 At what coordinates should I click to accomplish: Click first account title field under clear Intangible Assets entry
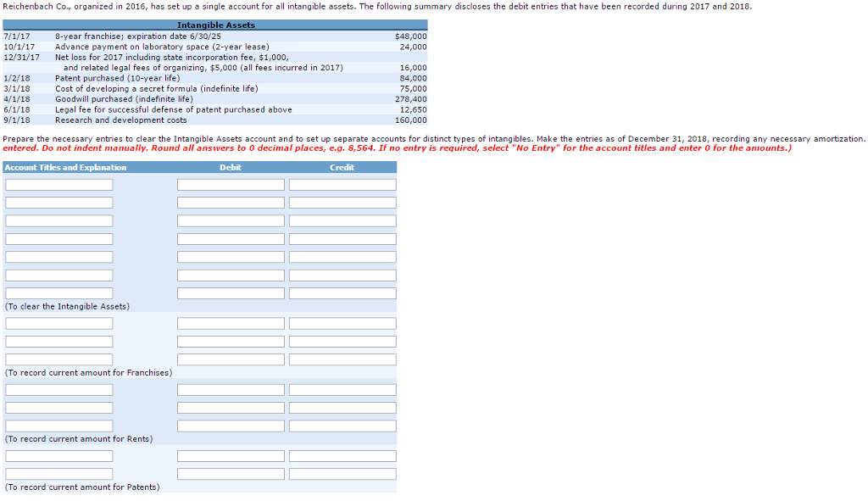[x=59, y=185]
